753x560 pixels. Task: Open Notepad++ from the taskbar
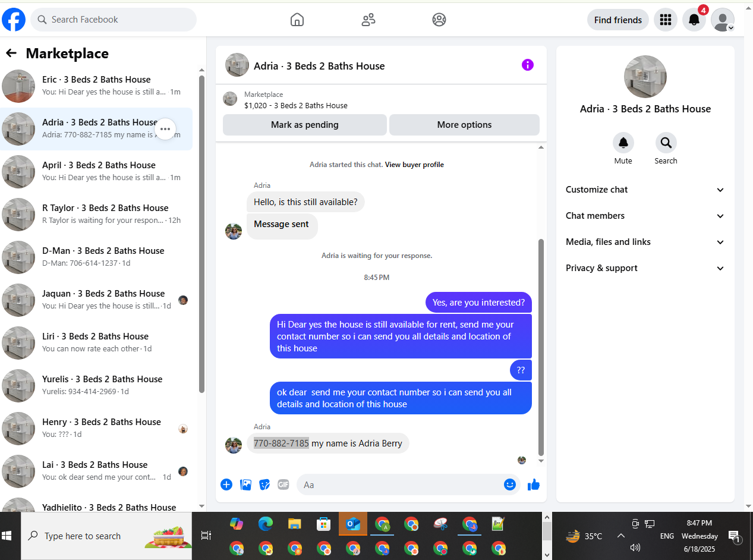[x=498, y=524]
